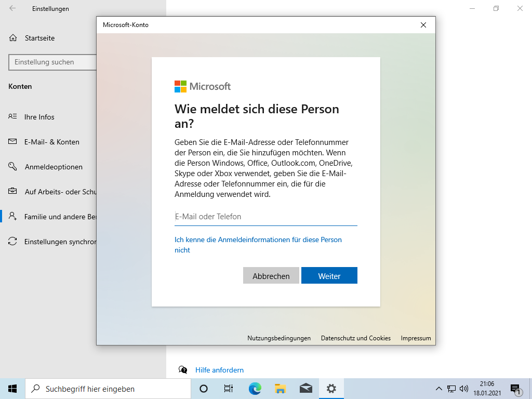This screenshot has height=399, width=532.
Task: Click the Abbrechen button
Action: pos(271,275)
